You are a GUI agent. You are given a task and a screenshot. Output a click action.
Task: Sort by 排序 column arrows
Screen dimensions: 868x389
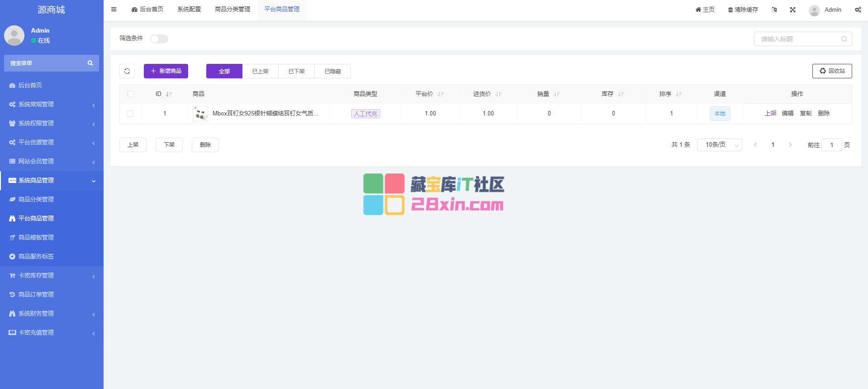coord(678,94)
